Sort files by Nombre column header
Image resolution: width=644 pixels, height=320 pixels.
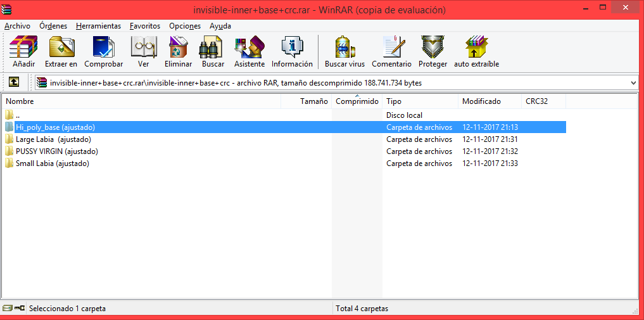(x=20, y=101)
